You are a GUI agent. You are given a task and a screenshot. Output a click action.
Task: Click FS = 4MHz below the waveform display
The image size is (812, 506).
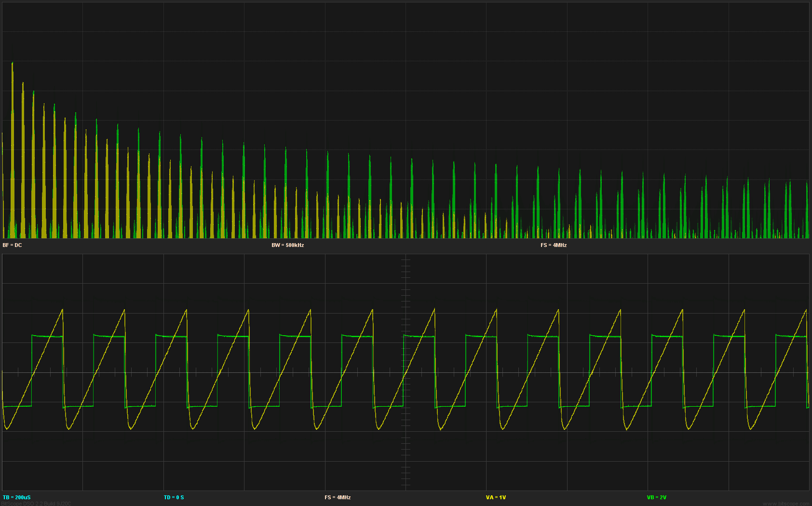[x=338, y=497]
